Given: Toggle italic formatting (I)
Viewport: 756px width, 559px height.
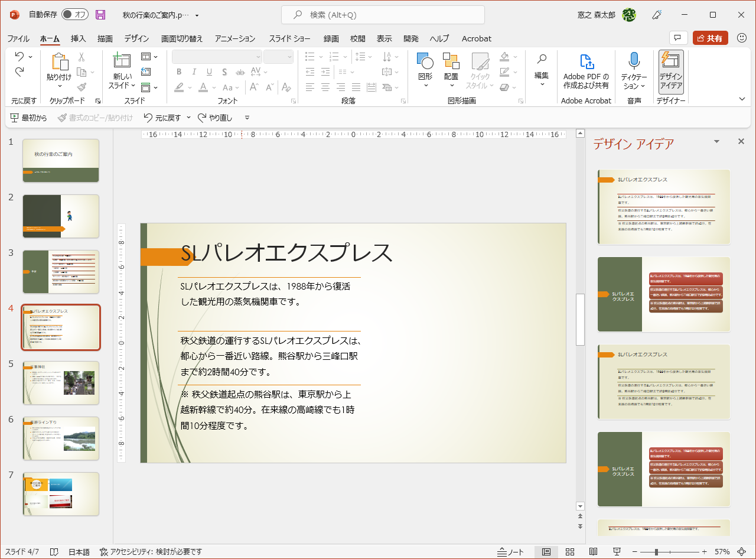Looking at the screenshot, I should pyautogui.click(x=194, y=71).
